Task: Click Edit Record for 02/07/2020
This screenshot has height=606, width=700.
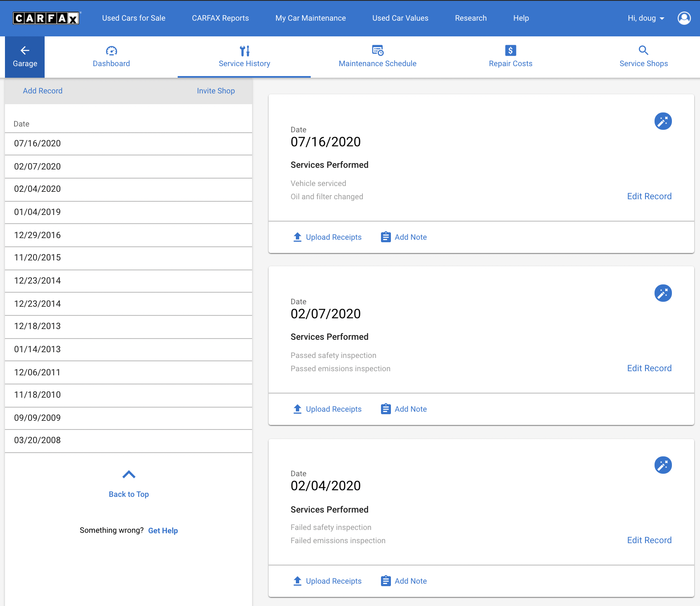Action: [x=649, y=368]
